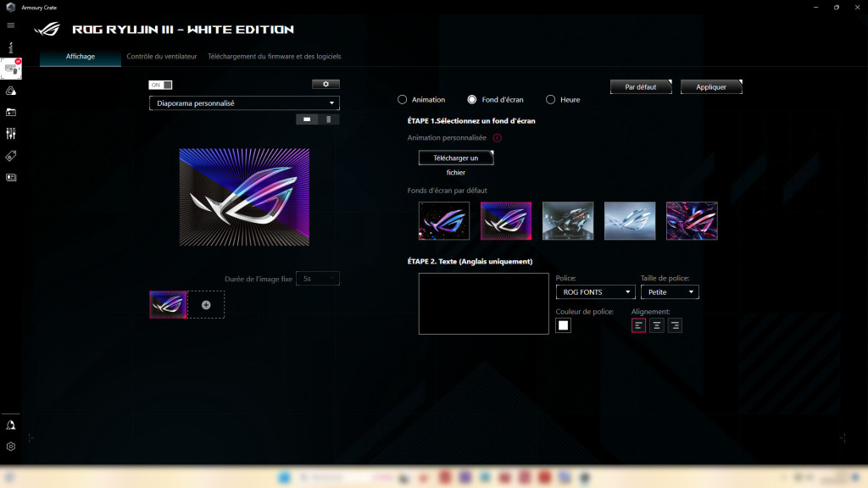Select right text alignment under Alignement
The image size is (868, 488).
click(675, 324)
